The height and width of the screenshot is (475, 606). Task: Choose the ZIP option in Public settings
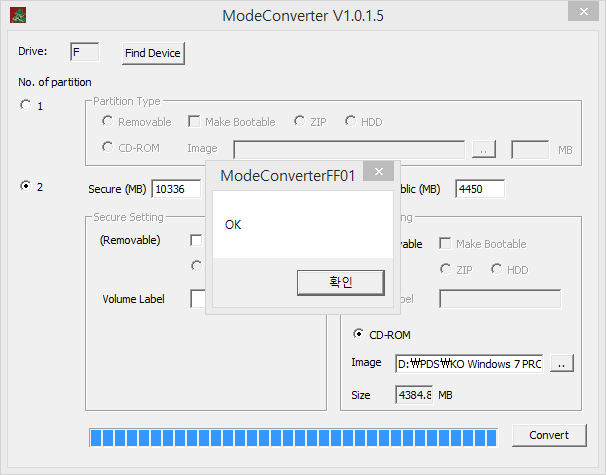[x=446, y=270]
